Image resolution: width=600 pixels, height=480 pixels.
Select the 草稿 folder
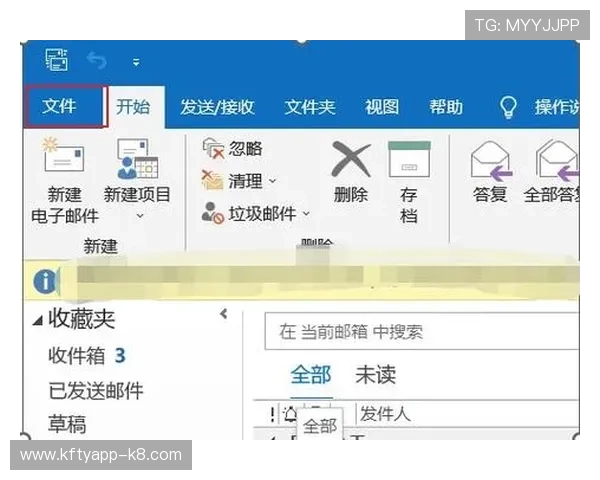coord(67,424)
